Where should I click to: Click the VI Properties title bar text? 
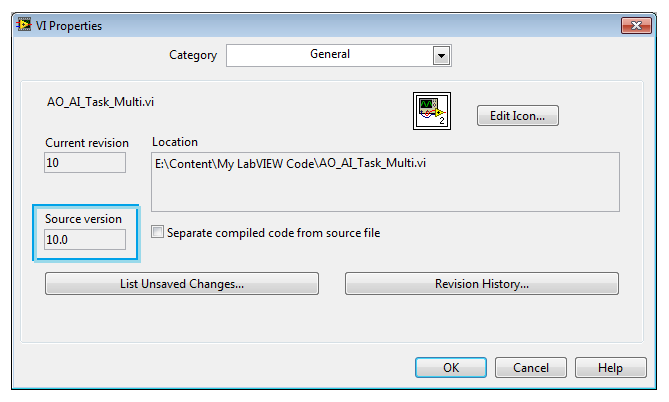point(69,26)
